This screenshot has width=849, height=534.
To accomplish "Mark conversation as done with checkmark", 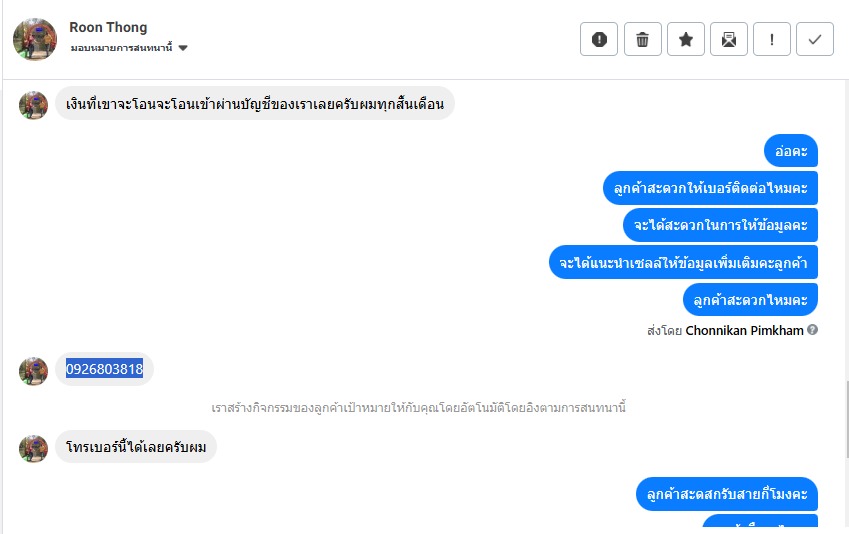I will click(815, 39).
